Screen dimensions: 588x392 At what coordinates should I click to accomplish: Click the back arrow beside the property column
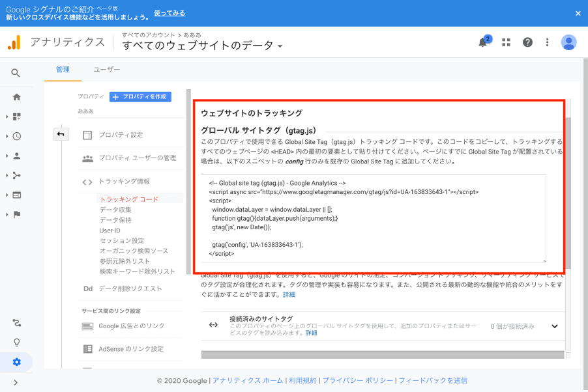tap(61, 134)
